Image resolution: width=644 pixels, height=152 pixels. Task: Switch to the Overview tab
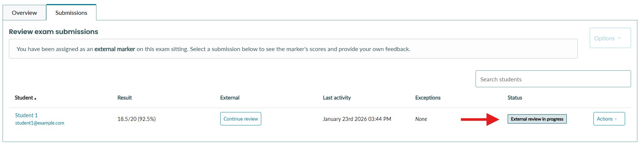24,13
